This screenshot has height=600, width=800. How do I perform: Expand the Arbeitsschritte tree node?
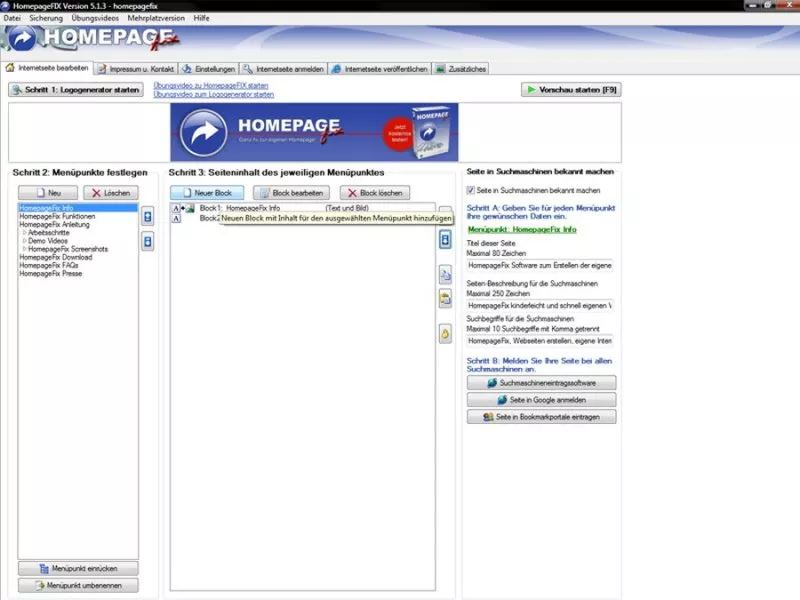click(24, 232)
